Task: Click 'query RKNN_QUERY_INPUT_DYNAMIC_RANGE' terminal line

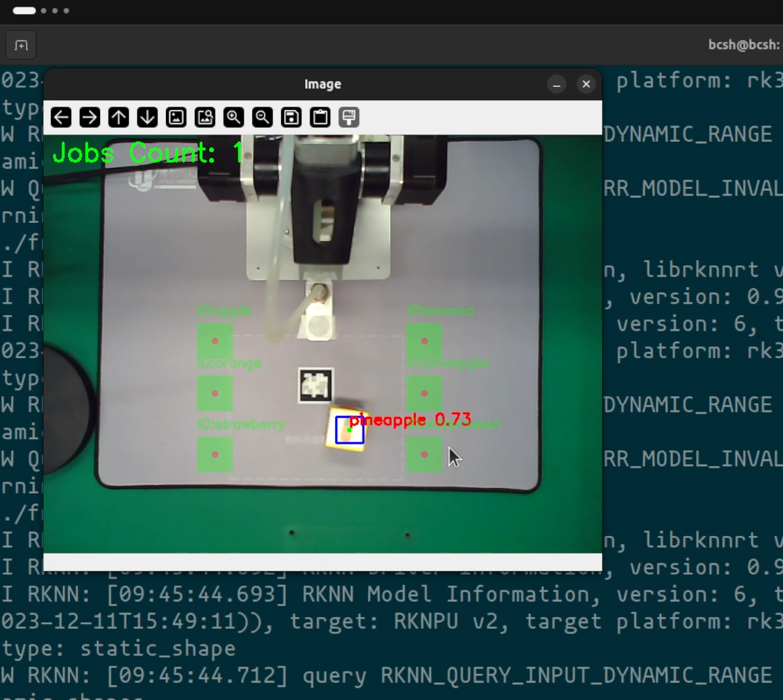Action: 537,676
